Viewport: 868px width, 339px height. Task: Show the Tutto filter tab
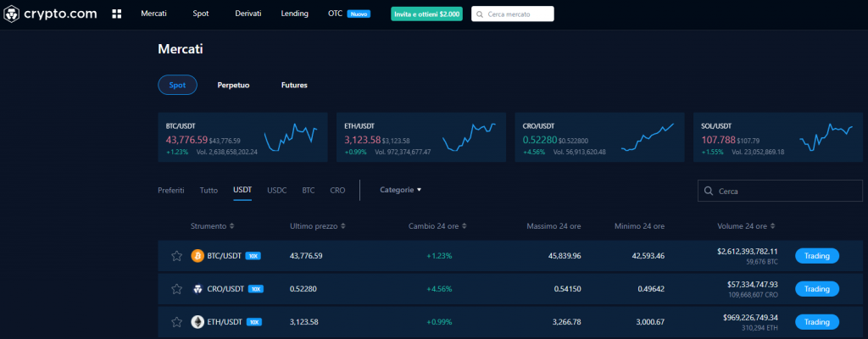(x=209, y=190)
